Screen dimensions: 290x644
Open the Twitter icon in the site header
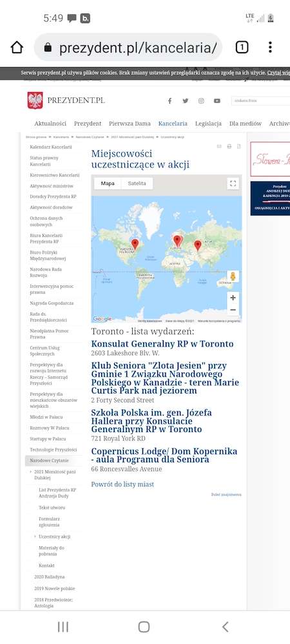[185, 100]
